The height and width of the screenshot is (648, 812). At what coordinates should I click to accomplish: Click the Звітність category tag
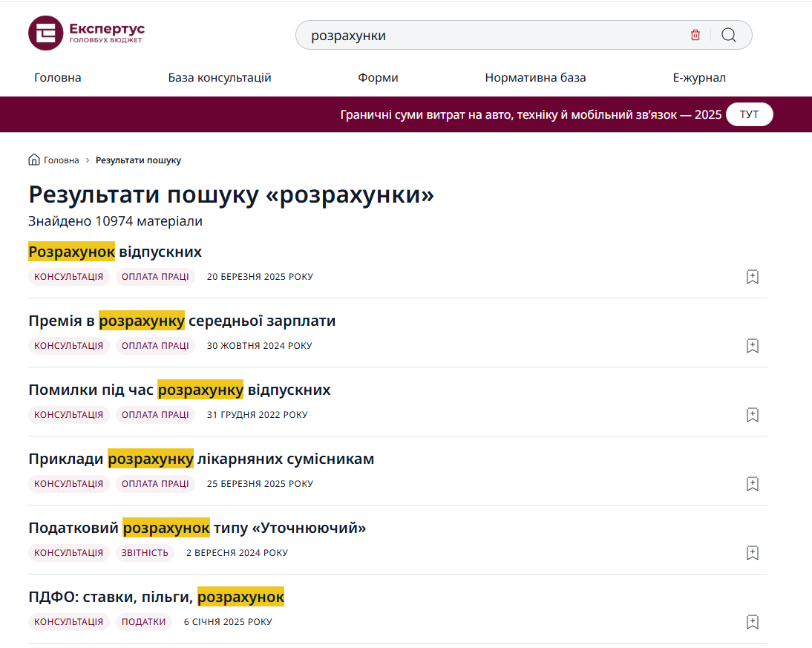pos(145,553)
